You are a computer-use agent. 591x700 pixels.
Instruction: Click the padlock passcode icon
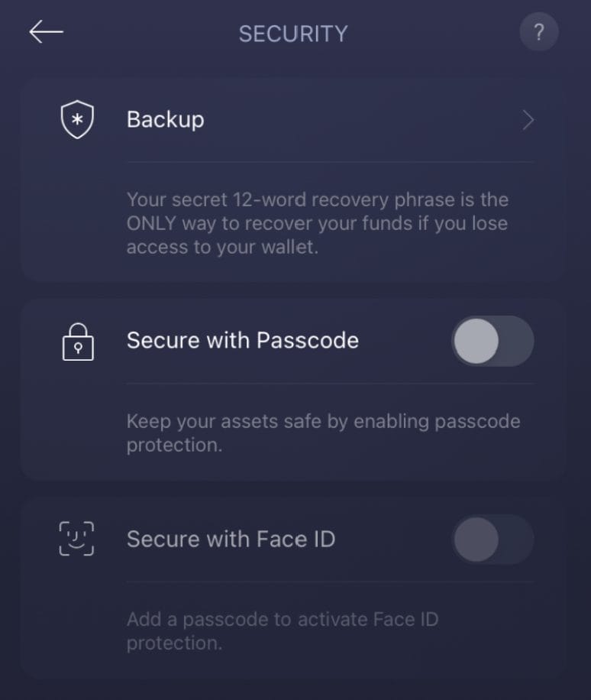tap(78, 342)
